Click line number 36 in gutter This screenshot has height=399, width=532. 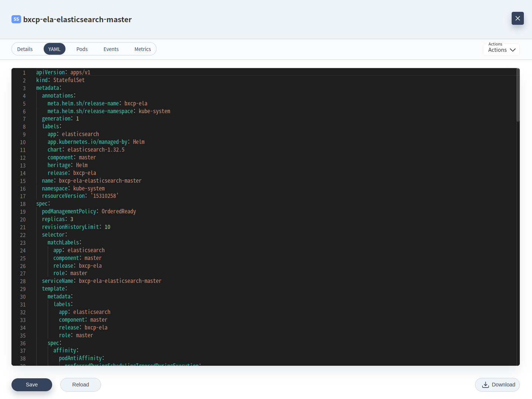tap(23, 344)
